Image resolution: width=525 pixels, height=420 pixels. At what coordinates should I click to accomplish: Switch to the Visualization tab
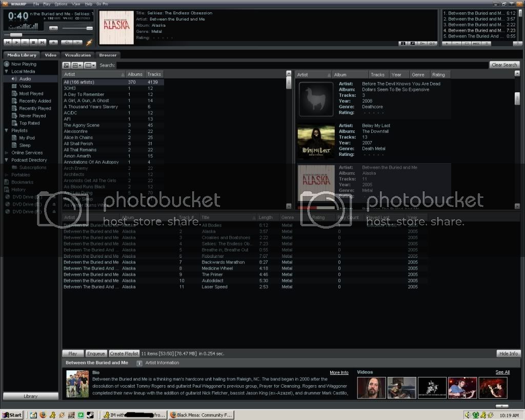click(78, 55)
